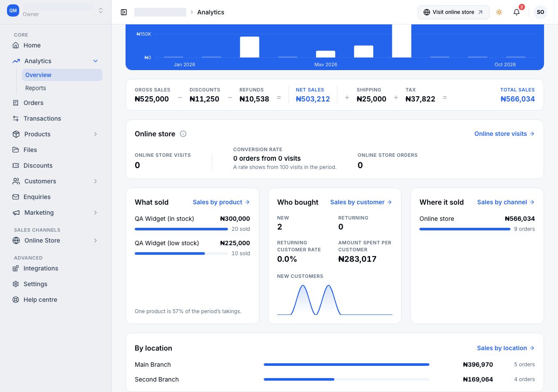This screenshot has height=392, width=558.
Task: Click the New customers sparkline chart
Action: 335,299
